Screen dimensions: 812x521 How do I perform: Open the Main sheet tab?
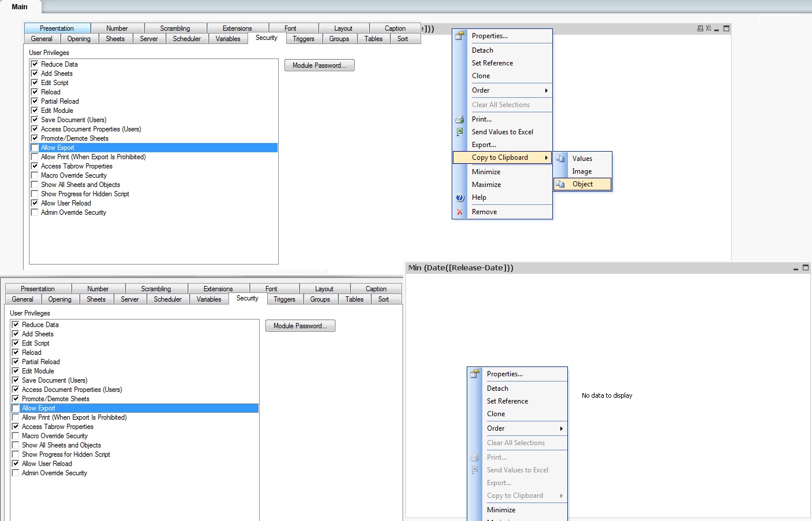click(20, 7)
